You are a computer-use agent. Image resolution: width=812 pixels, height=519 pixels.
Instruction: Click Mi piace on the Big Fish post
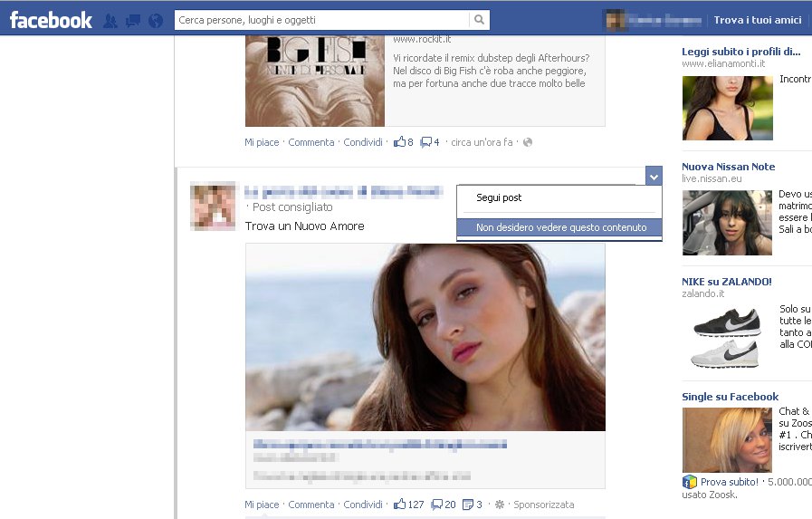click(262, 142)
